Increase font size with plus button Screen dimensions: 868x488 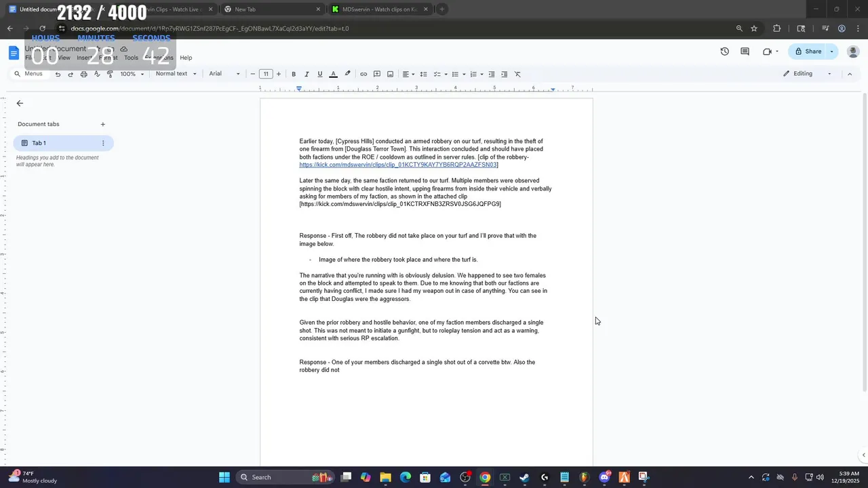pos(278,74)
